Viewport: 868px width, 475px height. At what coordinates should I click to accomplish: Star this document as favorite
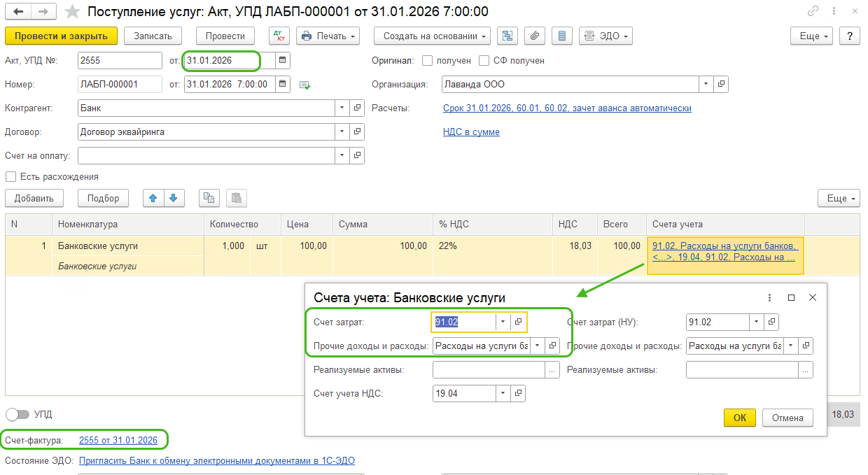click(x=71, y=12)
